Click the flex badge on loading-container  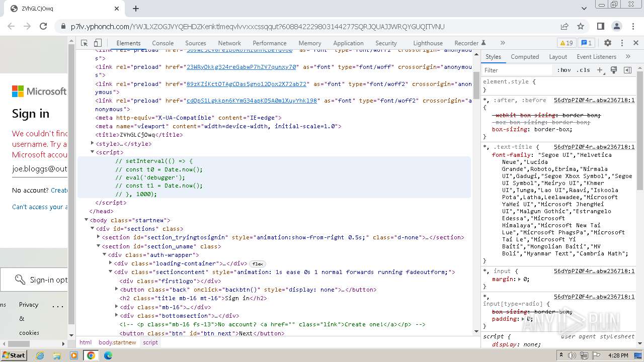[258, 263]
